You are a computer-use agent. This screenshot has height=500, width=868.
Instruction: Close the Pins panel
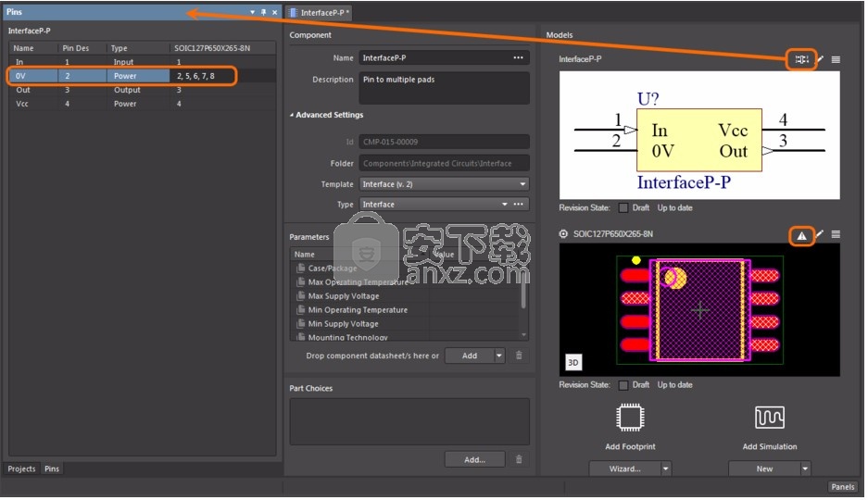(274, 12)
